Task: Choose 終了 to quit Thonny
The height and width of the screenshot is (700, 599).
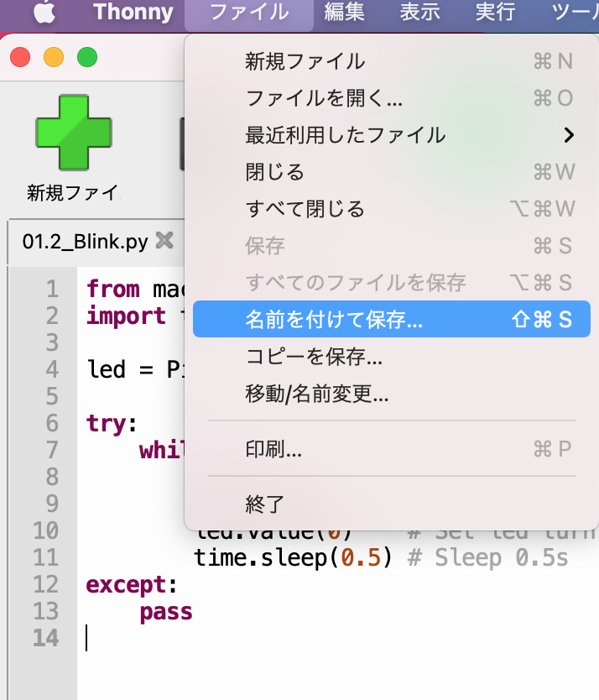Action: tap(392, 504)
